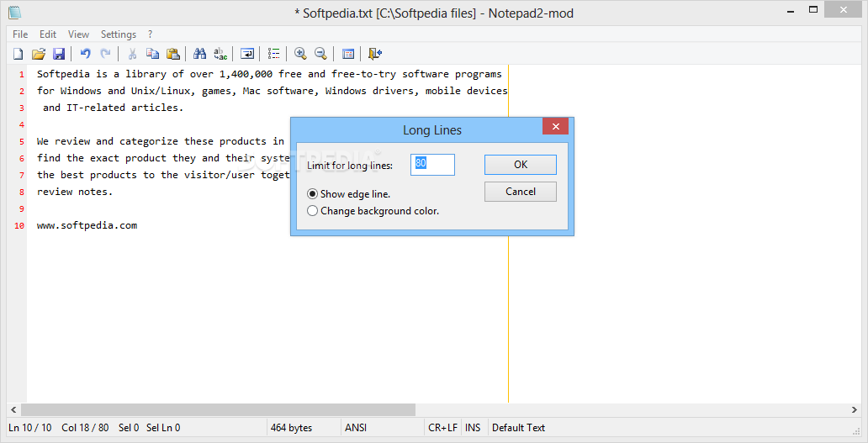Open syntax scheme selection icon

tap(273, 54)
